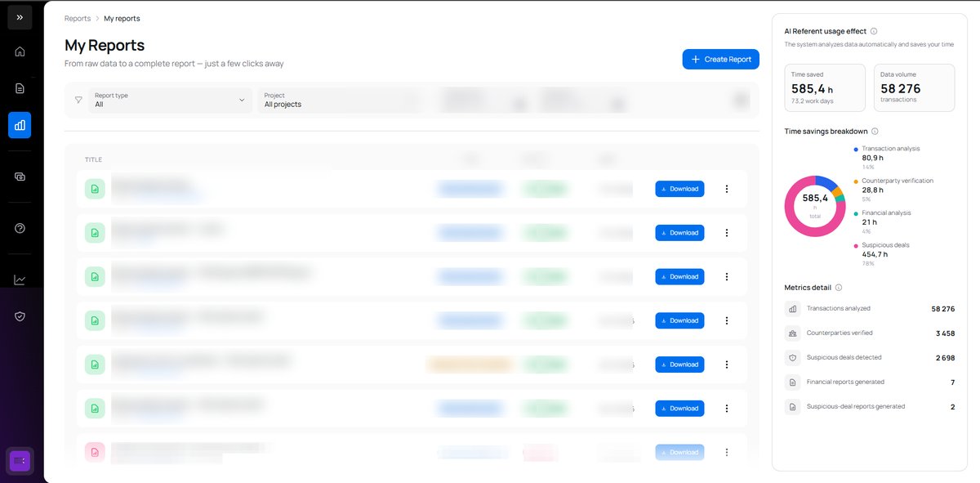980x483 pixels.
Task: Open the shield check sidebar icon
Action: point(20,316)
